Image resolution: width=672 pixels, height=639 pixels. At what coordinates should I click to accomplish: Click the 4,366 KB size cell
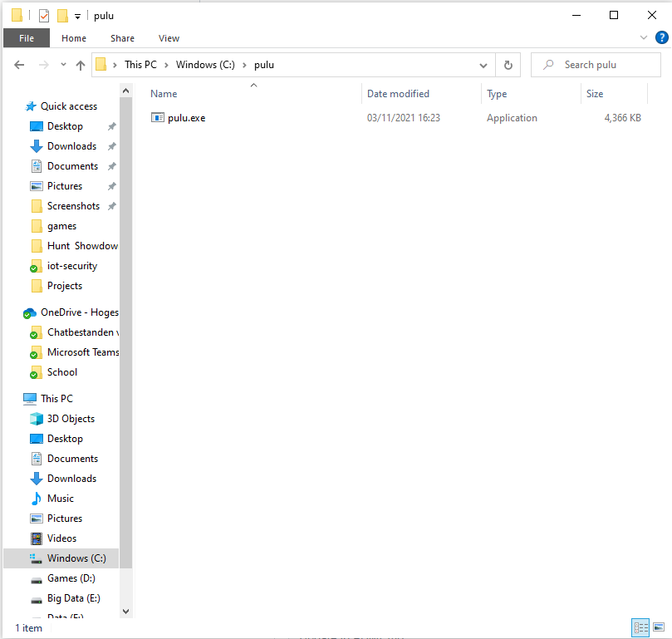click(622, 118)
